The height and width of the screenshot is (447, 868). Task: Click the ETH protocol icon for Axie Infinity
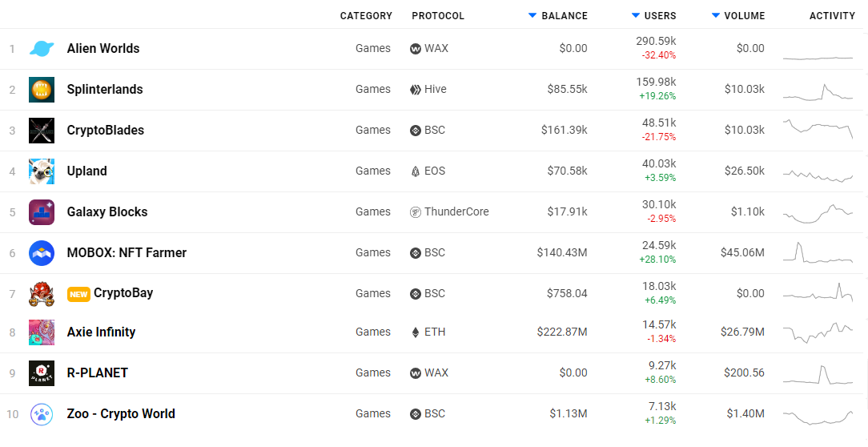point(415,332)
